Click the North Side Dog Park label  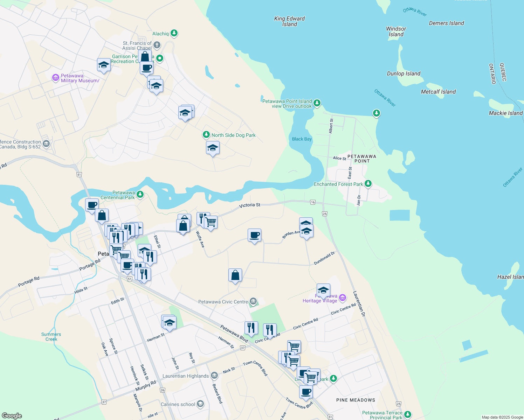[233, 135]
